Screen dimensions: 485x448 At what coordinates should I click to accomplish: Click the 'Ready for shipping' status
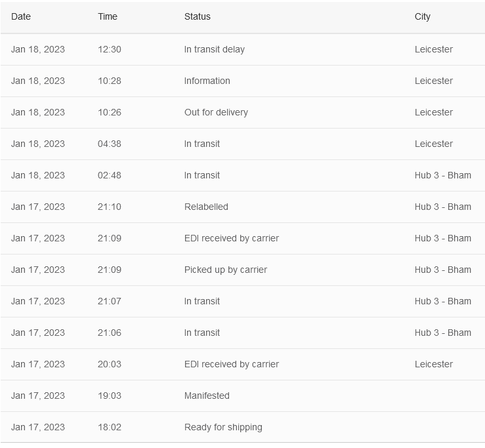pyautogui.click(x=223, y=427)
